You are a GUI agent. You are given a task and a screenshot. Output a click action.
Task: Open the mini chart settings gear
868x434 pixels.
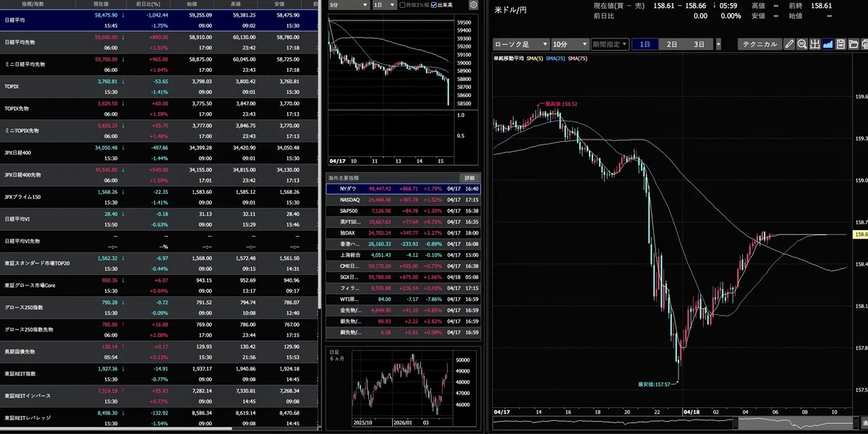point(473,5)
